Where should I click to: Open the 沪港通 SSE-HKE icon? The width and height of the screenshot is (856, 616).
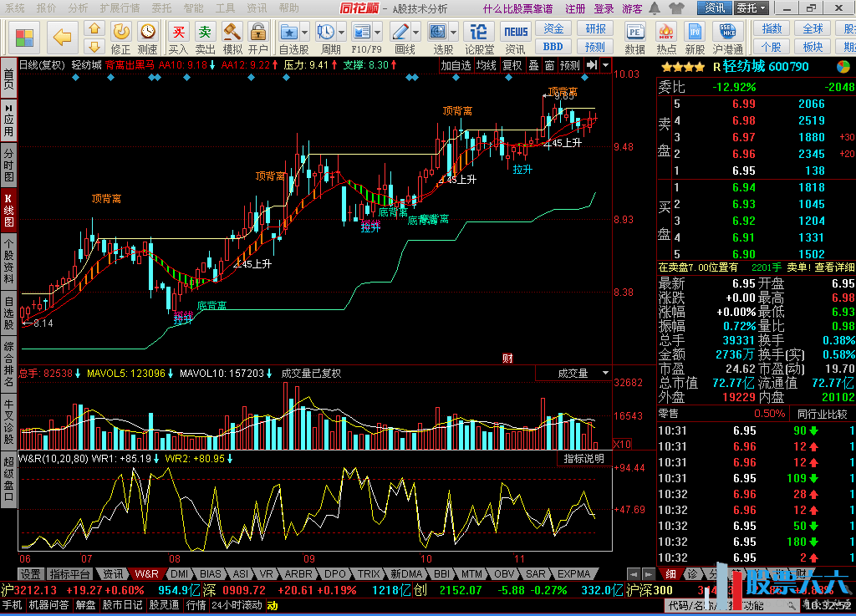pos(728,38)
